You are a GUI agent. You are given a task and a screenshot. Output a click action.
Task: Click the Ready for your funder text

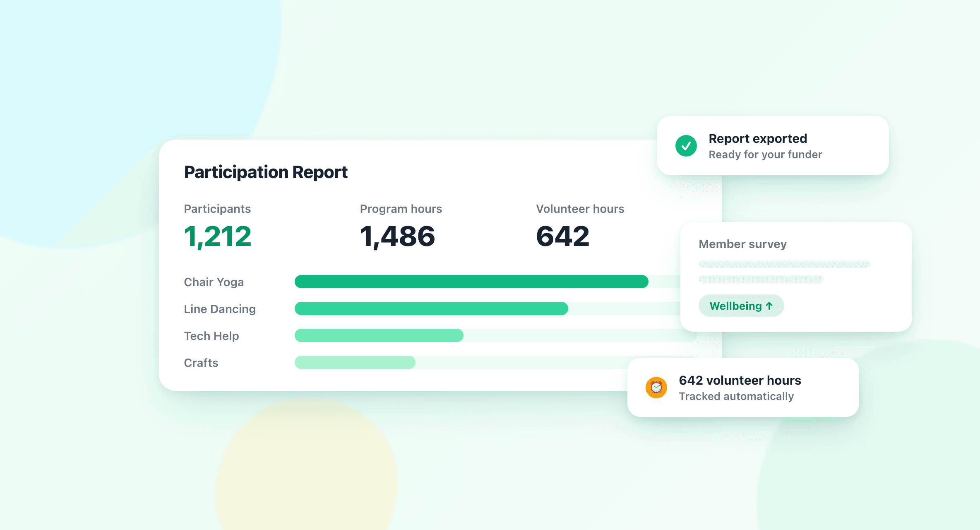pos(765,155)
